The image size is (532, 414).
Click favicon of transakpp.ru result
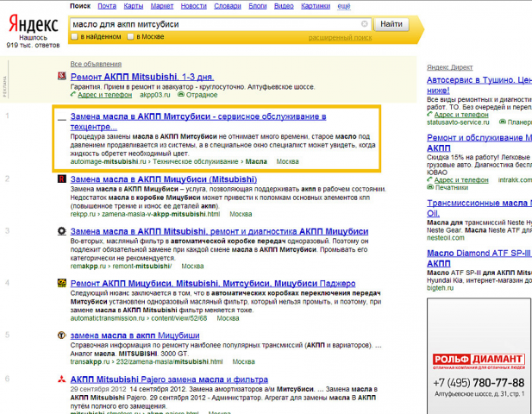pyautogui.click(x=62, y=336)
